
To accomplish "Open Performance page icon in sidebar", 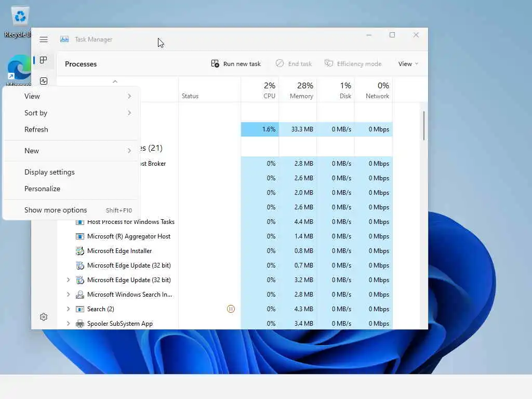I will coord(44,81).
